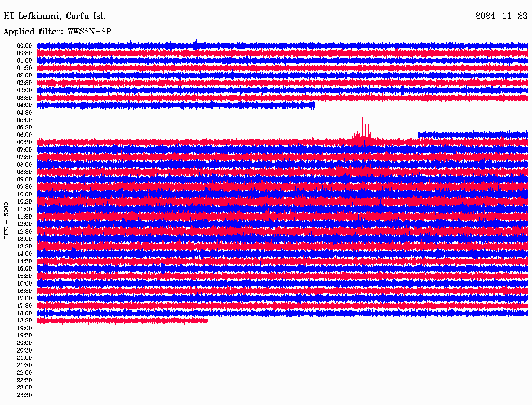Select the 17:30 time label
532x405 pixels.
[24, 306]
